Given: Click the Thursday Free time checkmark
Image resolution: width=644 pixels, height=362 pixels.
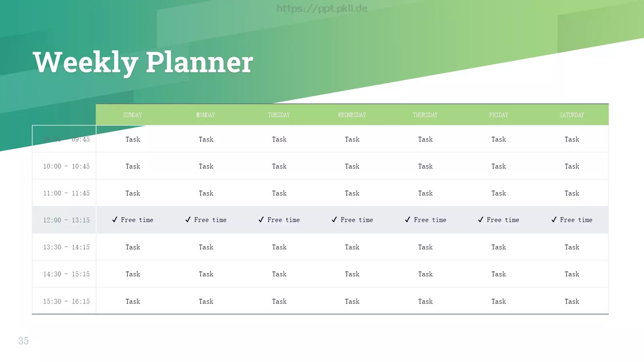Looking at the screenshot, I should (408, 220).
